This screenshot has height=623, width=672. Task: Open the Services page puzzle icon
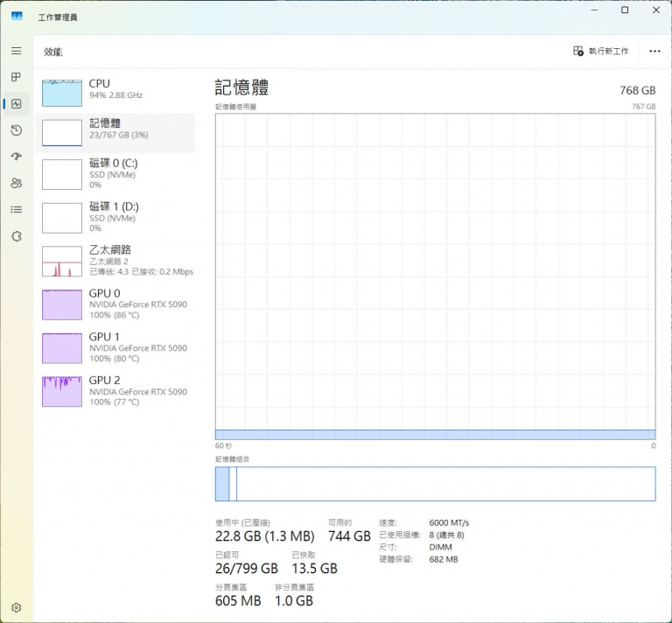tap(16, 236)
